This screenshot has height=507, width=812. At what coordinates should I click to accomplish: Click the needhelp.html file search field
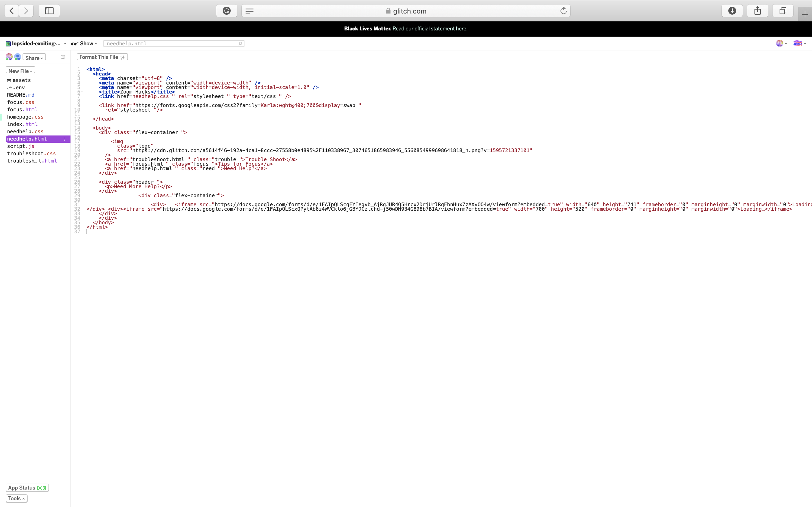point(173,44)
